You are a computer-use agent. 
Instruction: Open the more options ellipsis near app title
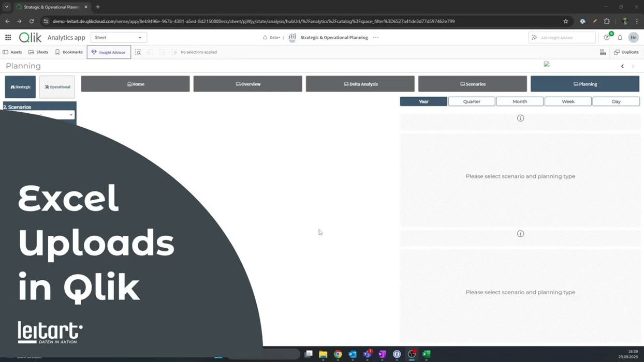tap(376, 37)
